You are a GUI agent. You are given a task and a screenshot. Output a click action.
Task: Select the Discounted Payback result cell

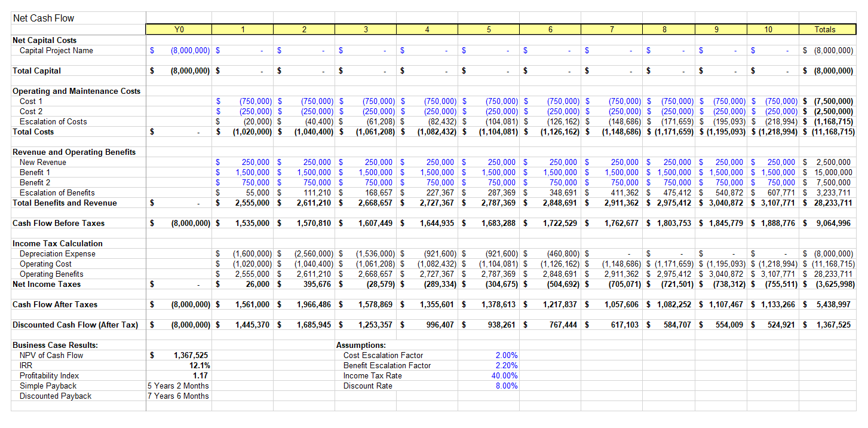coord(179,396)
